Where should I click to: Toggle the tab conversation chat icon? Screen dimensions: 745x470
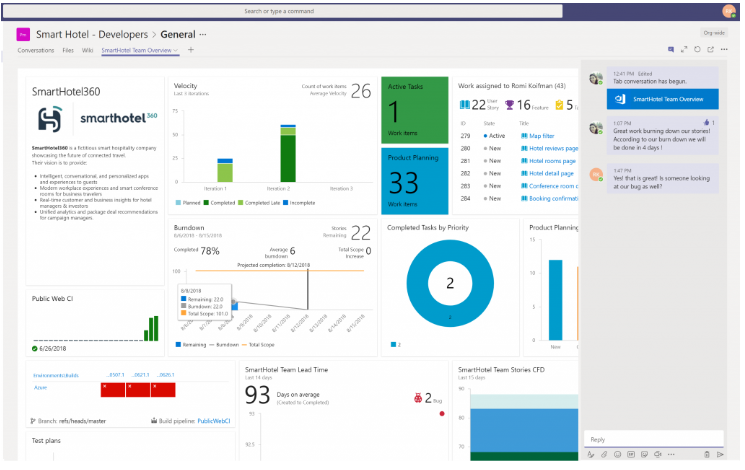click(x=671, y=49)
